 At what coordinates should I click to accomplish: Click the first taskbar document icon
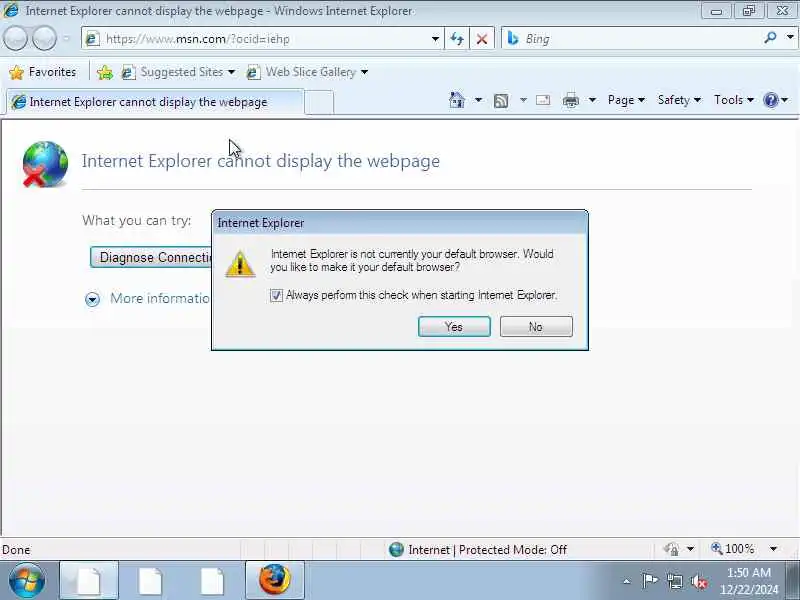89,580
